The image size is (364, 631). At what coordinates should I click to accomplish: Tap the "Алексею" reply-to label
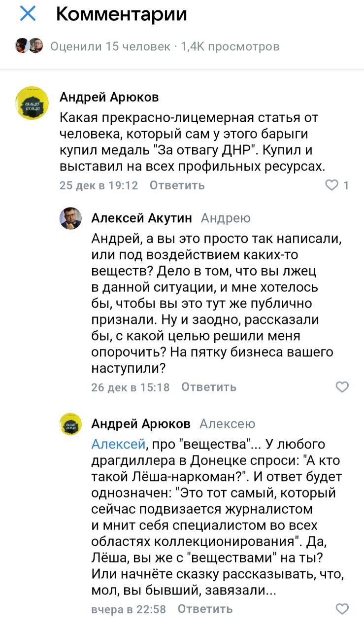228,424
